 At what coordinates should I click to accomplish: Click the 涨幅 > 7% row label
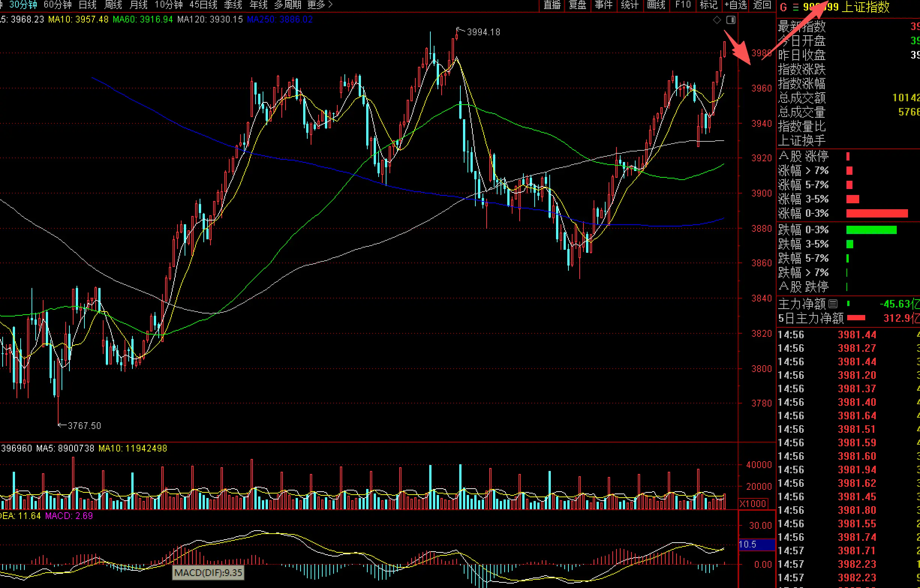(x=803, y=170)
